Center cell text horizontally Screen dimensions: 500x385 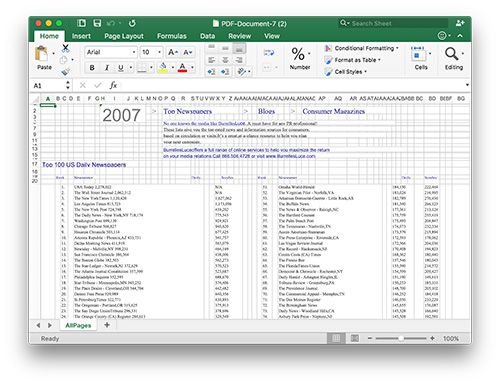[225, 60]
